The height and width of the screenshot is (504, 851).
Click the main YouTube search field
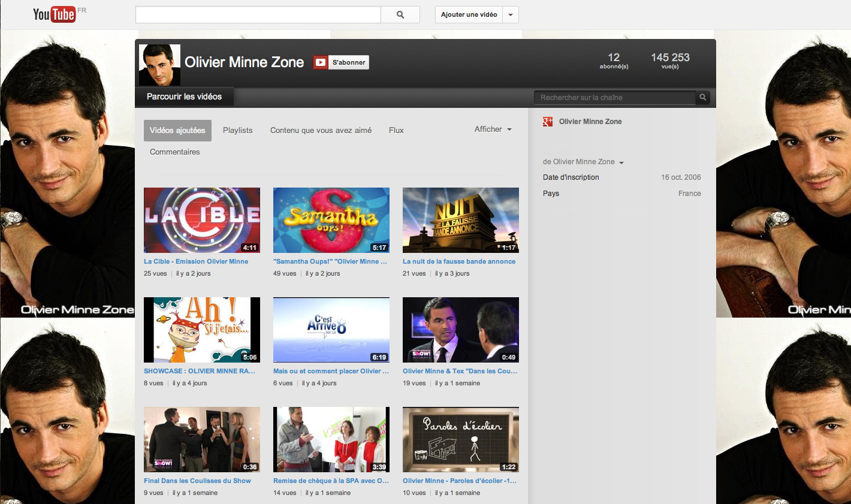click(x=258, y=15)
